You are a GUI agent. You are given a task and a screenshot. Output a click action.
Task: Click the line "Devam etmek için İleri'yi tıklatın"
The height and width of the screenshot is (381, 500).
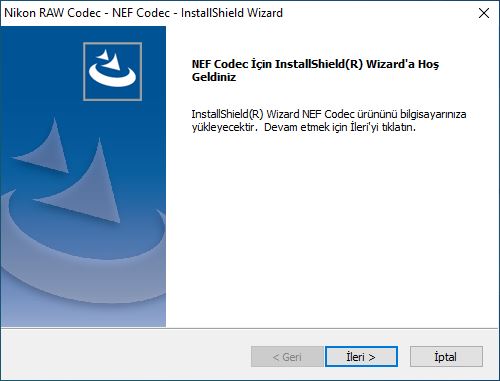coord(340,127)
